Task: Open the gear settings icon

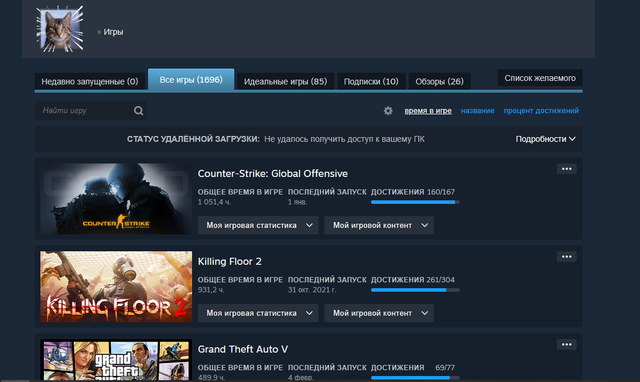Action: [x=388, y=111]
